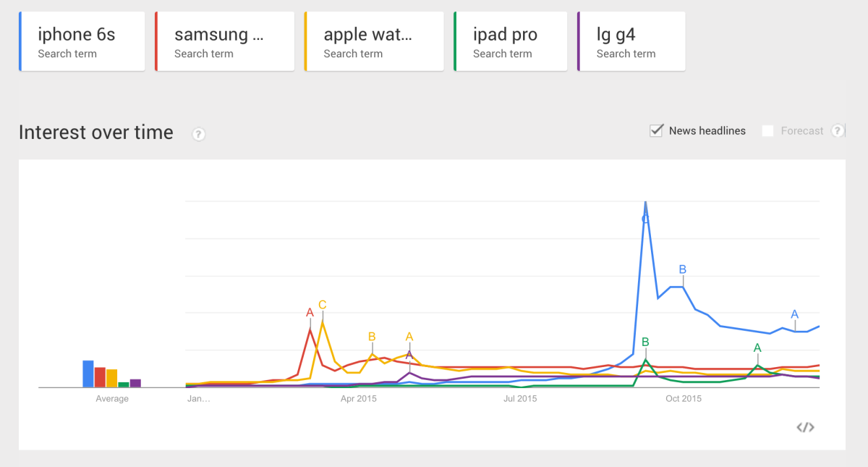Toggle News headlines off then verify chart
The width and height of the screenshot is (868, 467).
click(x=656, y=130)
